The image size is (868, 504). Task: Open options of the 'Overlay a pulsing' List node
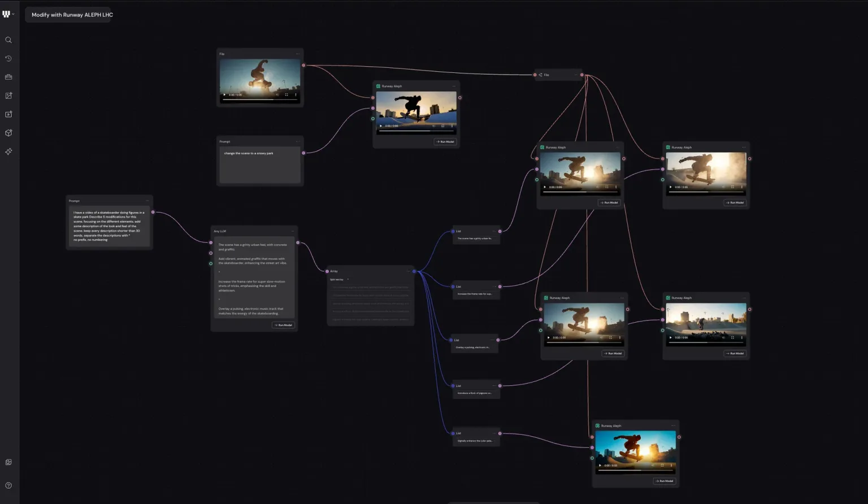pos(492,340)
